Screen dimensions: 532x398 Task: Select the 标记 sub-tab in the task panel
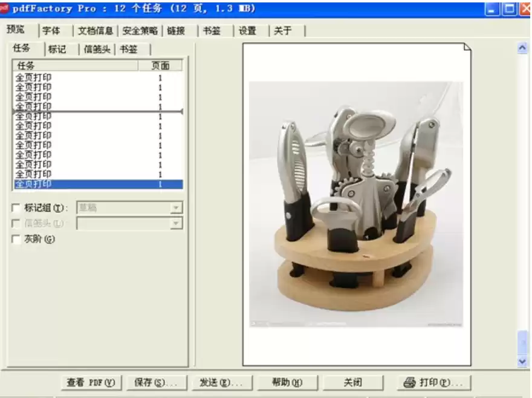point(57,50)
